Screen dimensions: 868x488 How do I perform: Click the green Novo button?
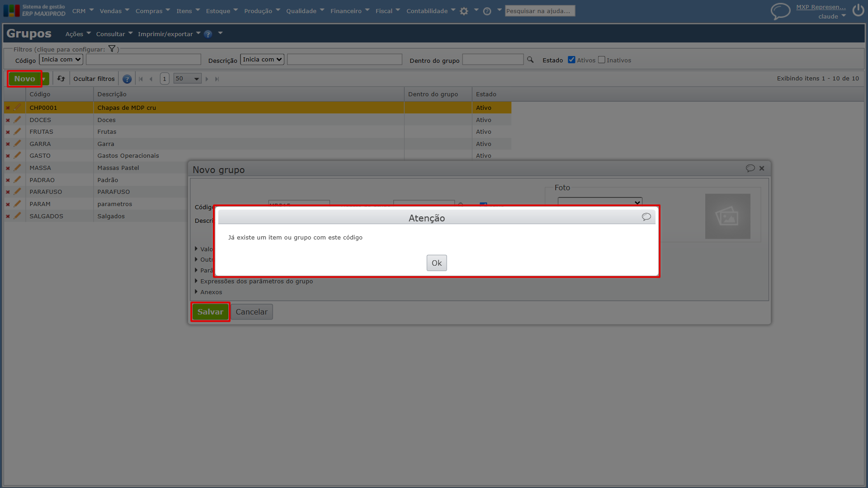(24, 79)
